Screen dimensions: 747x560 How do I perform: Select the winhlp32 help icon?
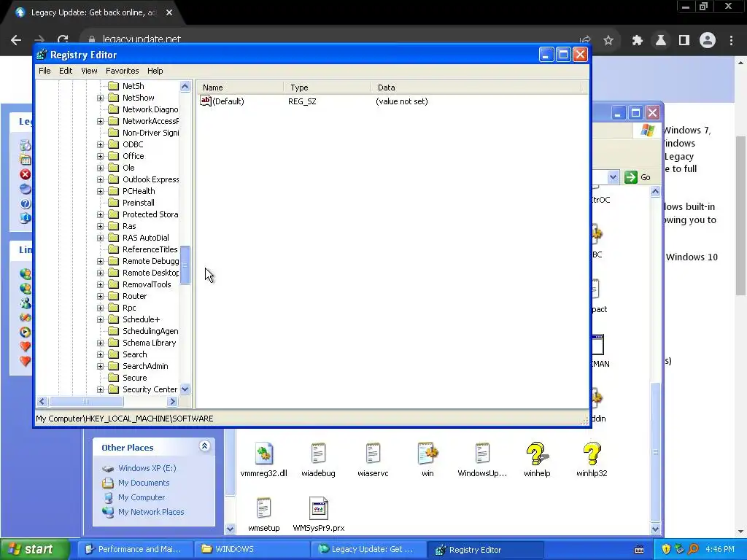coord(592,454)
